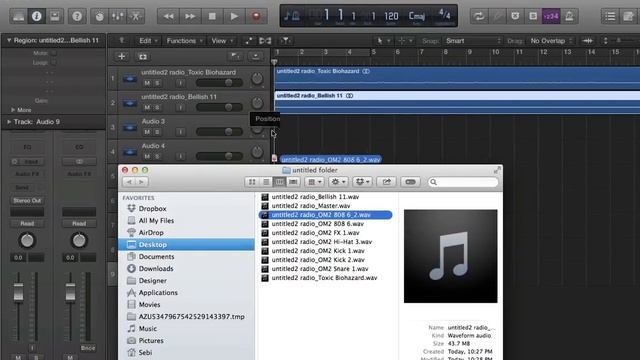Tick the region Mute checkbox in inspector
The height and width of the screenshot is (360, 640).
(x=53, y=53)
